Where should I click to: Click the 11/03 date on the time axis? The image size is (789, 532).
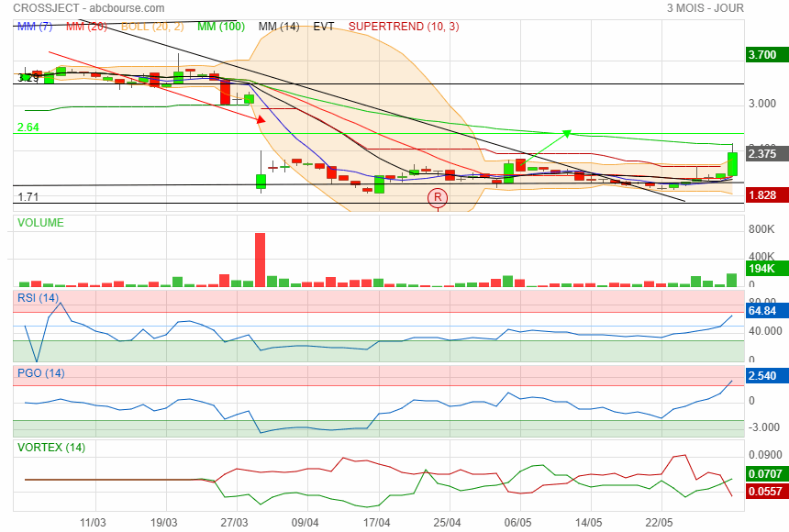(93, 522)
